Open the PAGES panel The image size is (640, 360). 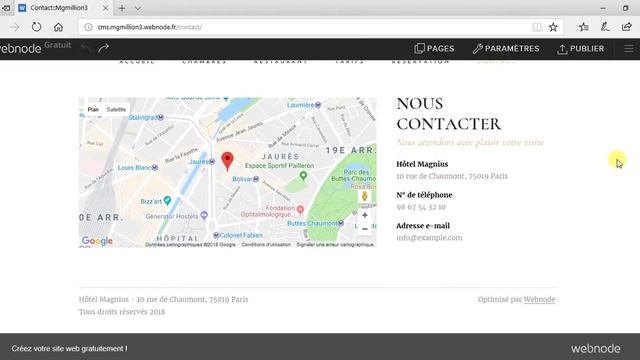click(434, 49)
